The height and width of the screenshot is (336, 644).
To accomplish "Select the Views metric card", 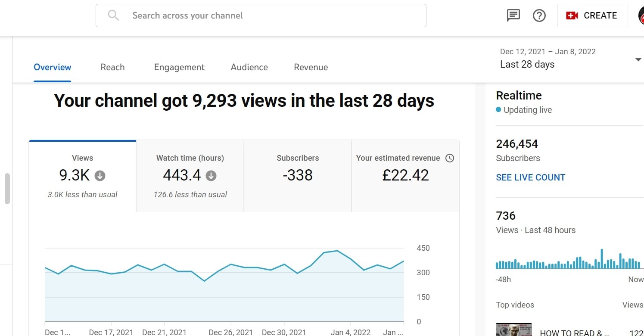I will [x=82, y=176].
